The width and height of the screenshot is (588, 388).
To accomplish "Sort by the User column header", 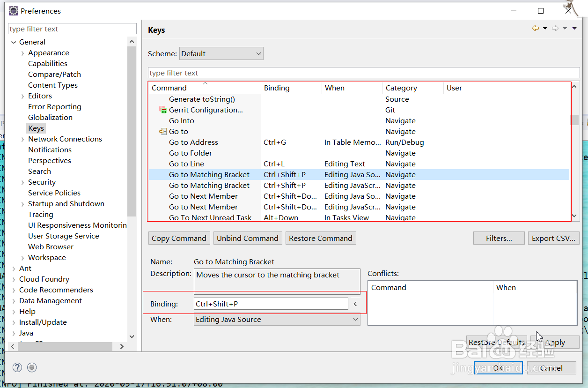I will pos(455,88).
